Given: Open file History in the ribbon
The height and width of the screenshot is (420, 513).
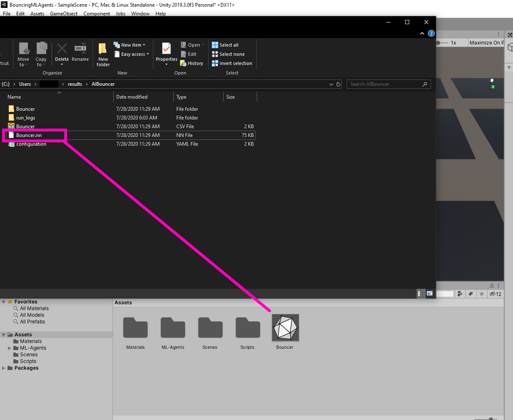Looking at the screenshot, I should click(x=192, y=63).
